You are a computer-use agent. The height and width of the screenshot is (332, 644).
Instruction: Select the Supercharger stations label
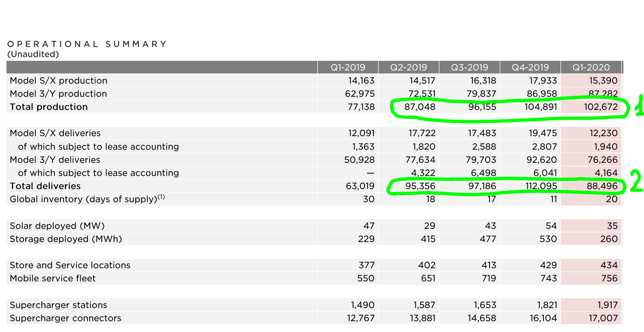pyautogui.click(x=58, y=305)
